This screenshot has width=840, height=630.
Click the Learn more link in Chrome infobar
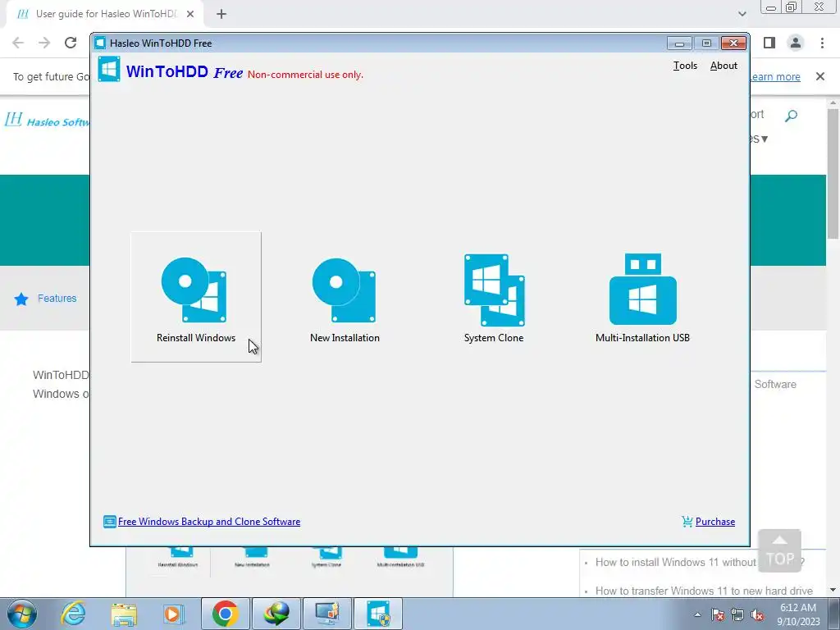774,76
